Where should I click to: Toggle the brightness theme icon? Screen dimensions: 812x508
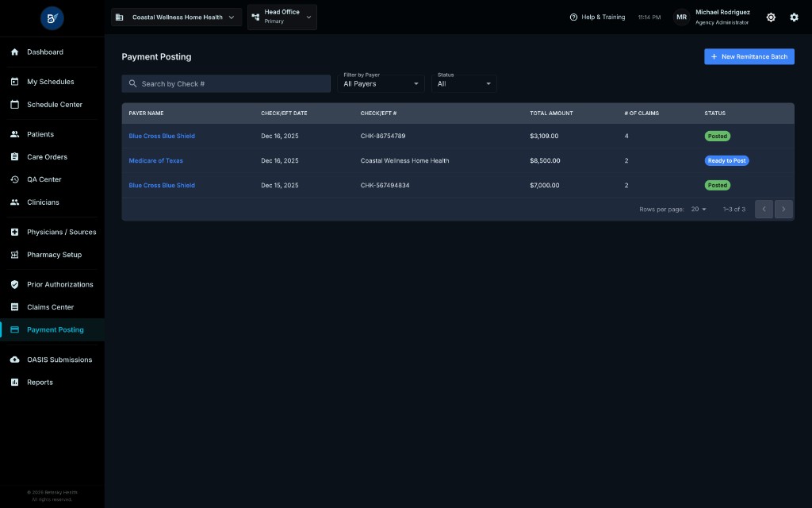(x=771, y=17)
